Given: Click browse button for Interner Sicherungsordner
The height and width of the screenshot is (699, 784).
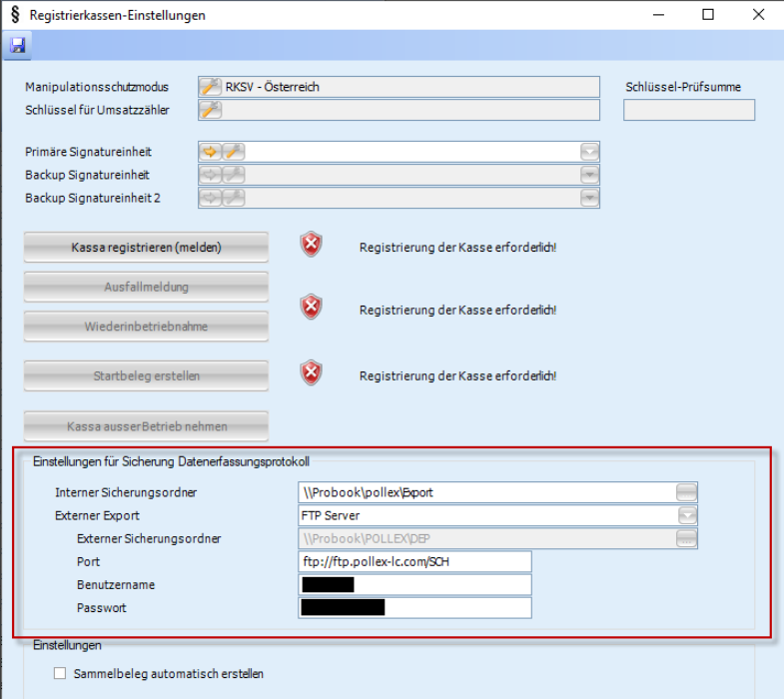Looking at the screenshot, I should [686, 492].
